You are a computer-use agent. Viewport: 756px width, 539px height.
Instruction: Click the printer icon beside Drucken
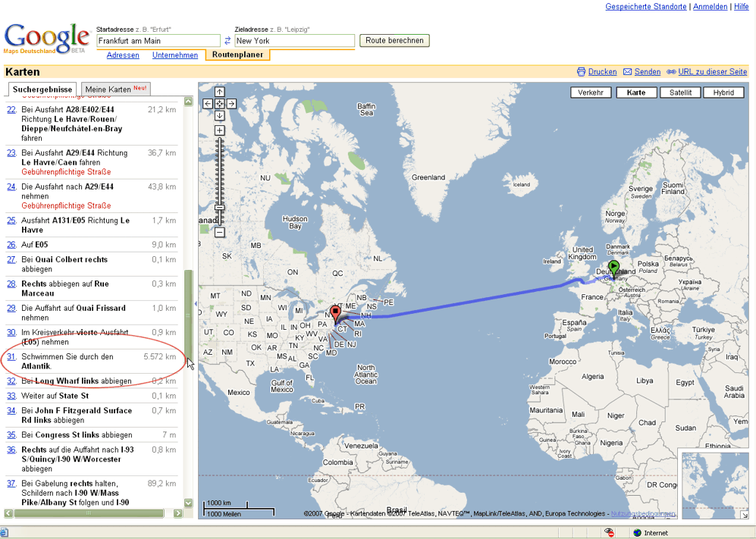[581, 72]
